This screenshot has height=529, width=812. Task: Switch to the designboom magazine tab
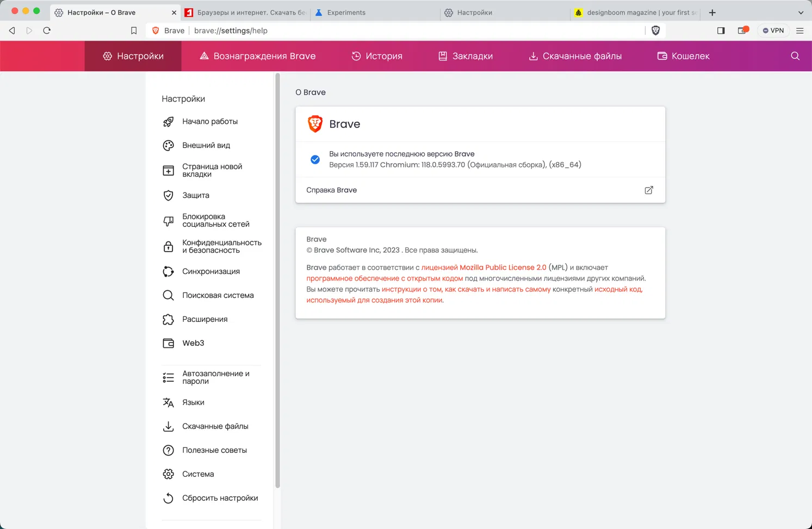pyautogui.click(x=635, y=13)
